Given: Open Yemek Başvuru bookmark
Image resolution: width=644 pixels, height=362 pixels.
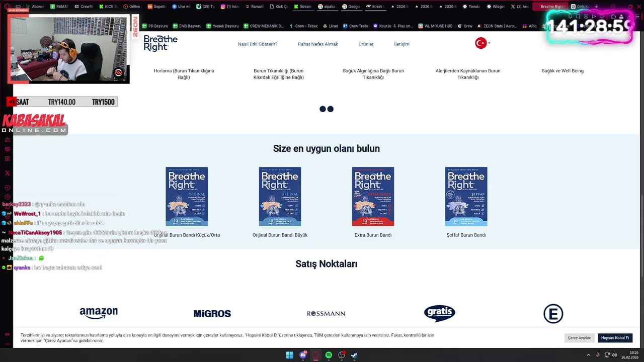Looking at the screenshot, I should pyautogui.click(x=222, y=26).
